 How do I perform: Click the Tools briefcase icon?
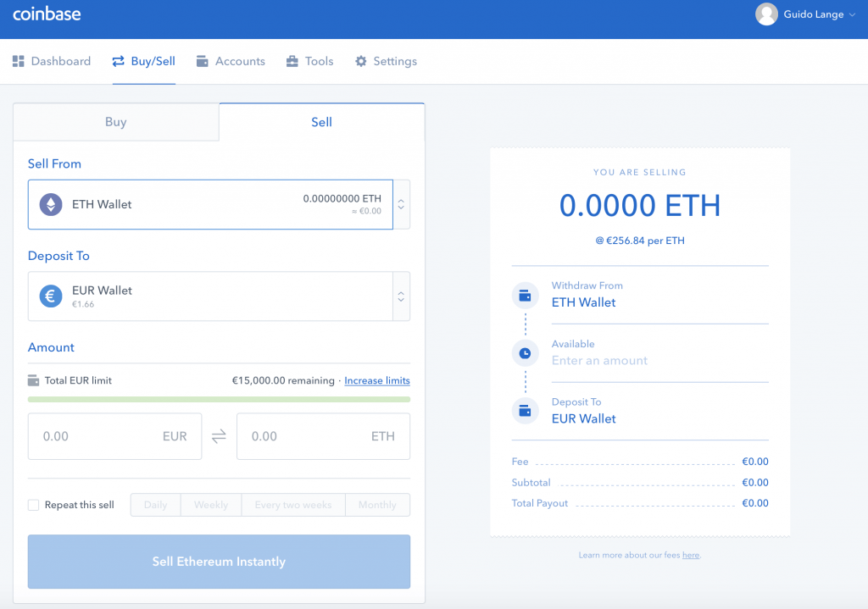click(x=292, y=61)
